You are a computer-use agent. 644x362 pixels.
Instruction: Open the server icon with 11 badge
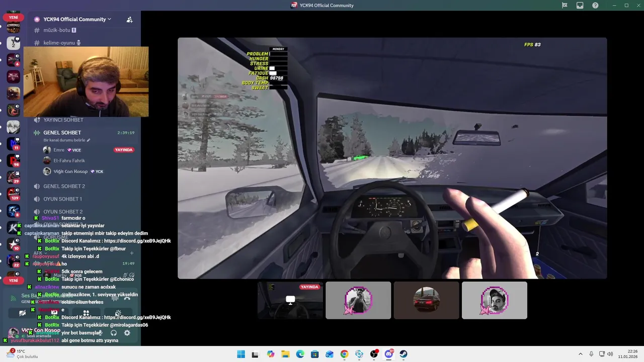tap(13, 144)
